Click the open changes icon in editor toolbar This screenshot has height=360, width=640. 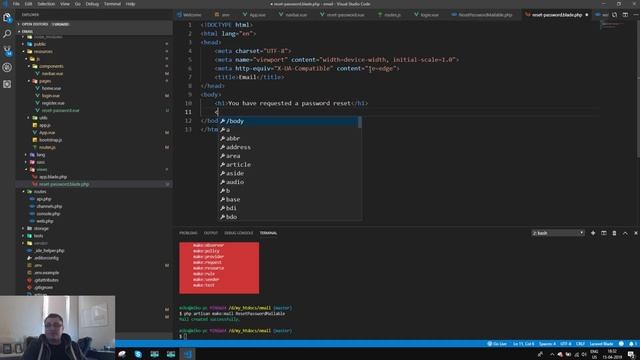pos(614,15)
